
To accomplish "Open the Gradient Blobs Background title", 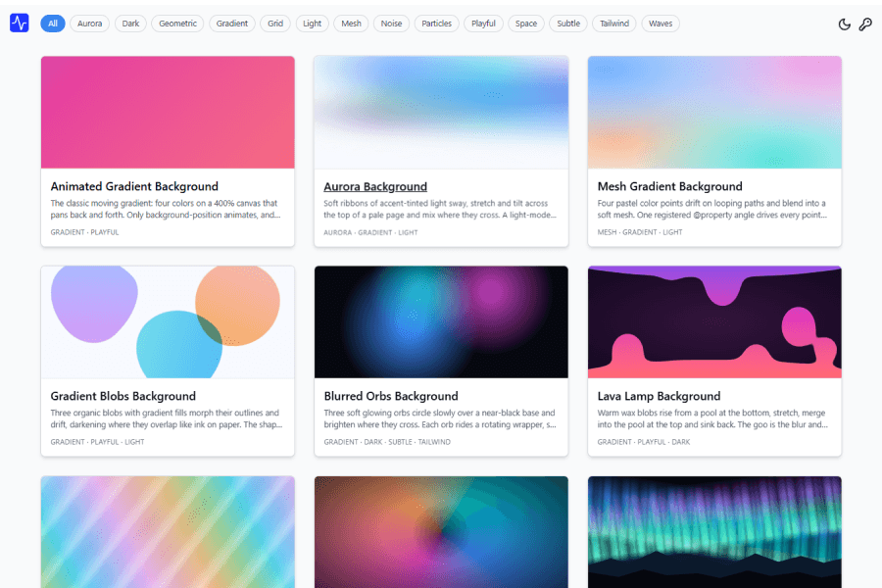I will coord(123,396).
